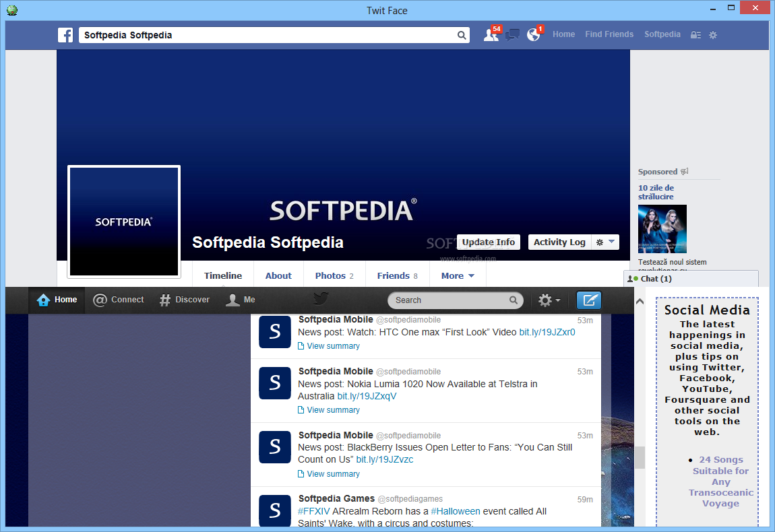The width and height of the screenshot is (775, 532).
Task: Open the sponsored ad image
Action: (x=662, y=229)
